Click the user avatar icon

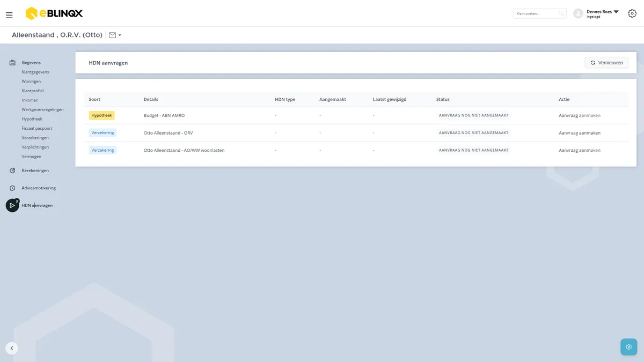tap(578, 13)
